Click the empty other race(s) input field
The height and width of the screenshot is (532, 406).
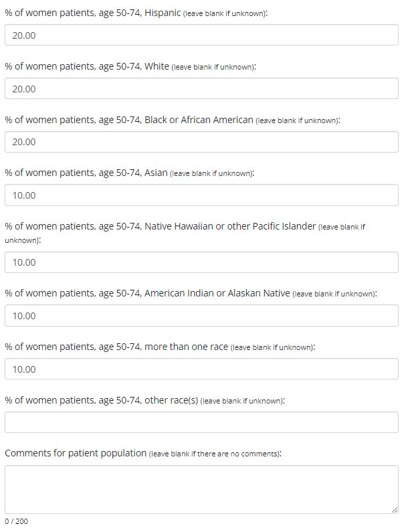point(201,422)
